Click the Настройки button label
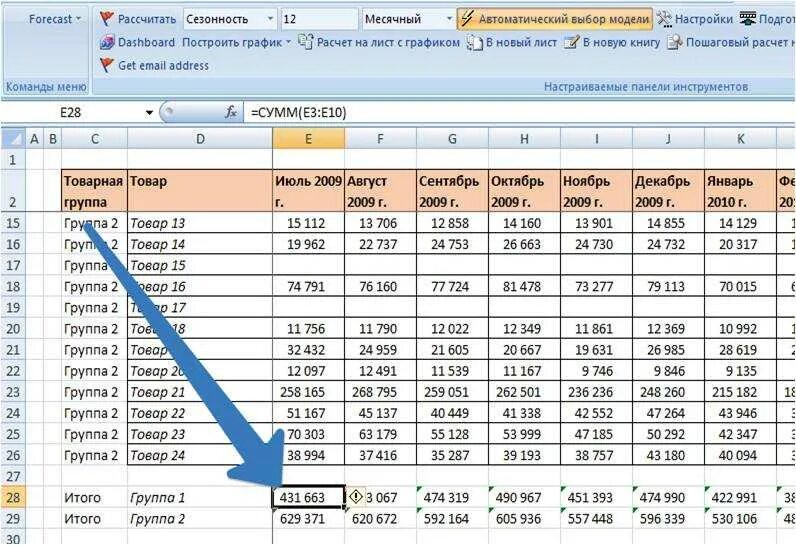 [704, 19]
